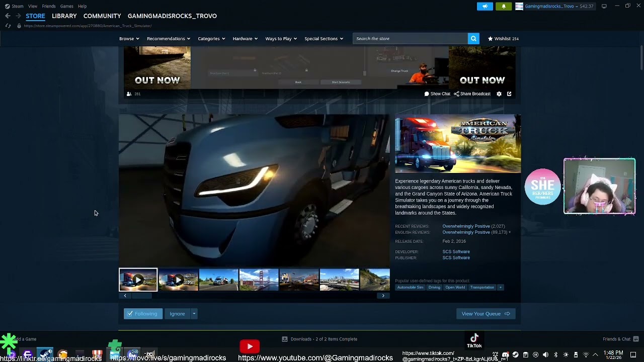Open Friends & Chat icon
The height and width of the screenshot is (362, 644).
(636, 339)
